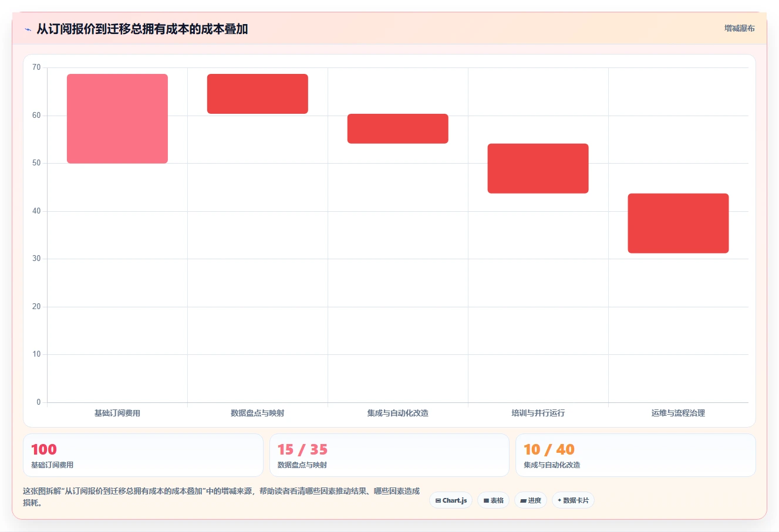Click the y-axis value 40
Image resolution: width=779 pixels, height=532 pixels.
pos(36,211)
